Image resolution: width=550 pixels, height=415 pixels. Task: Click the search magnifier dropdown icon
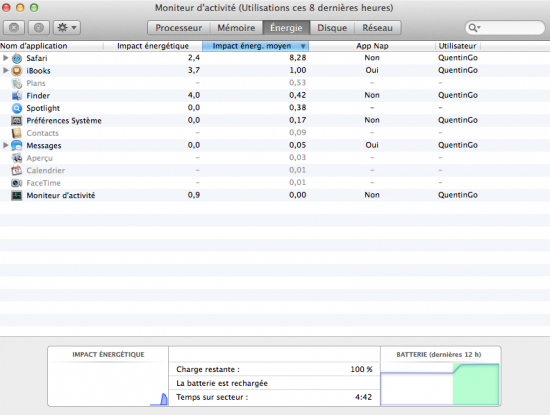click(x=474, y=28)
